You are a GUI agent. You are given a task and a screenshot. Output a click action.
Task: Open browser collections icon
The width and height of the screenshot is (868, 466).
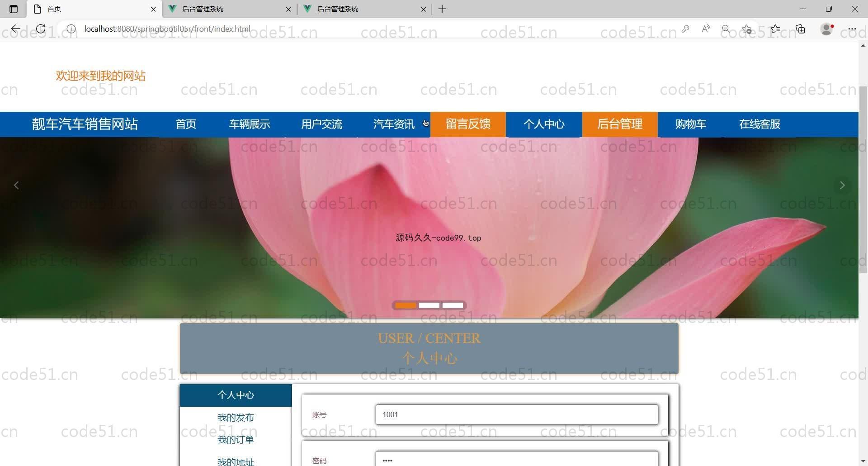click(801, 29)
